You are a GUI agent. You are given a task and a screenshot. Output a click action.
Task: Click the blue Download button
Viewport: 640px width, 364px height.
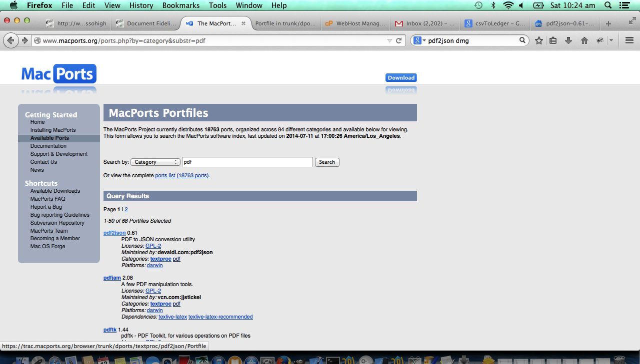tap(401, 77)
